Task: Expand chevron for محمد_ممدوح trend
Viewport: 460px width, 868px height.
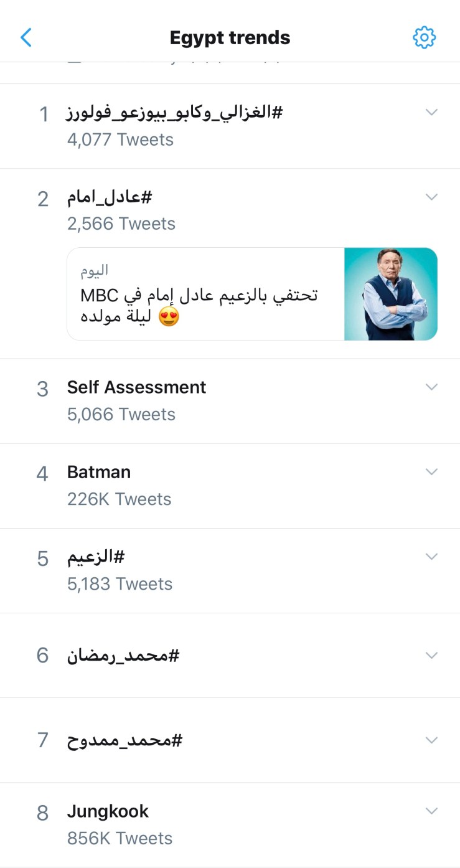Action: click(x=431, y=740)
